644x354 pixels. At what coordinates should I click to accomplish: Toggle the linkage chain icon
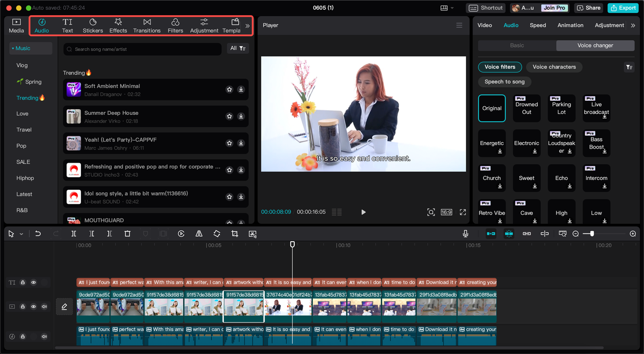pyautogui.click(x=527, y=234)
